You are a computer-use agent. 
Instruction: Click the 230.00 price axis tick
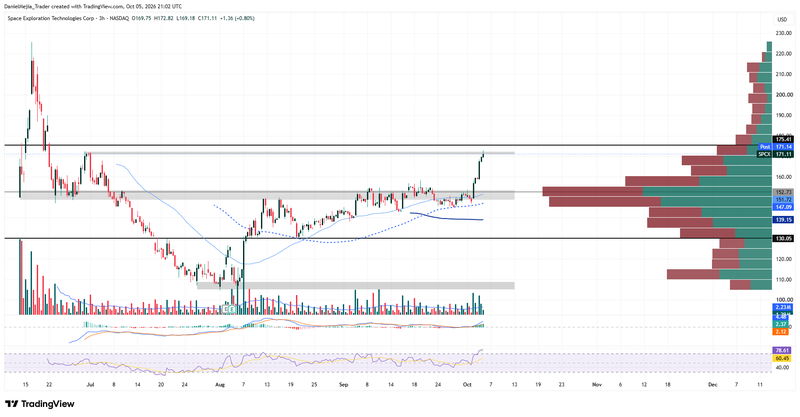pyautogui.click(x=784, y=33)
